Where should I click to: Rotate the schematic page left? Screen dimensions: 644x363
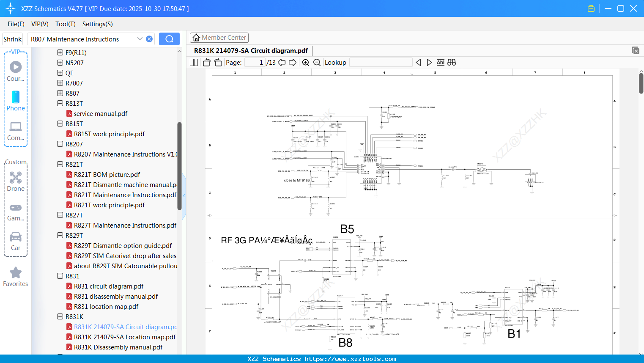click(206, 62)
